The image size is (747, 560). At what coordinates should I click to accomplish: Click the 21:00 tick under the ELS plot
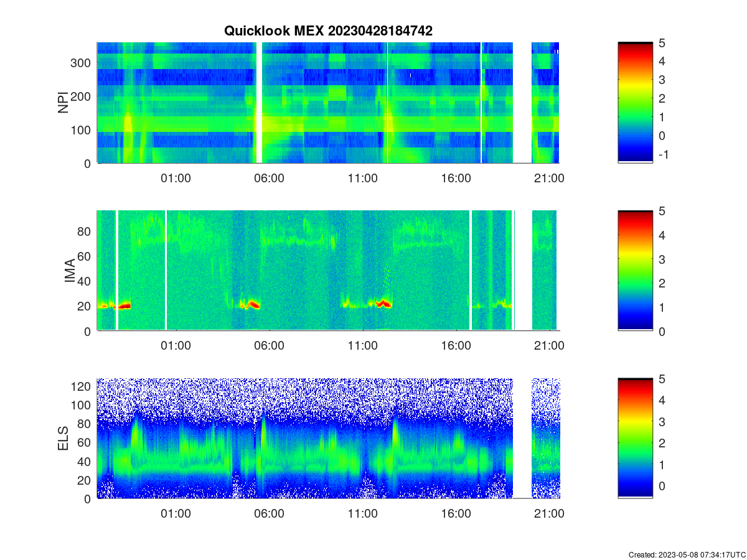coord(549,514)
